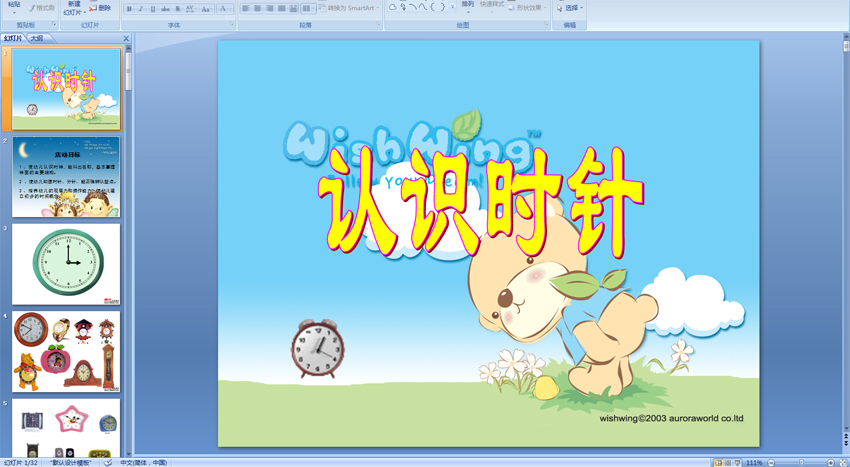Select the right brace shape
The width and height of the screenshot is (850, 467).
coord(442,7)
